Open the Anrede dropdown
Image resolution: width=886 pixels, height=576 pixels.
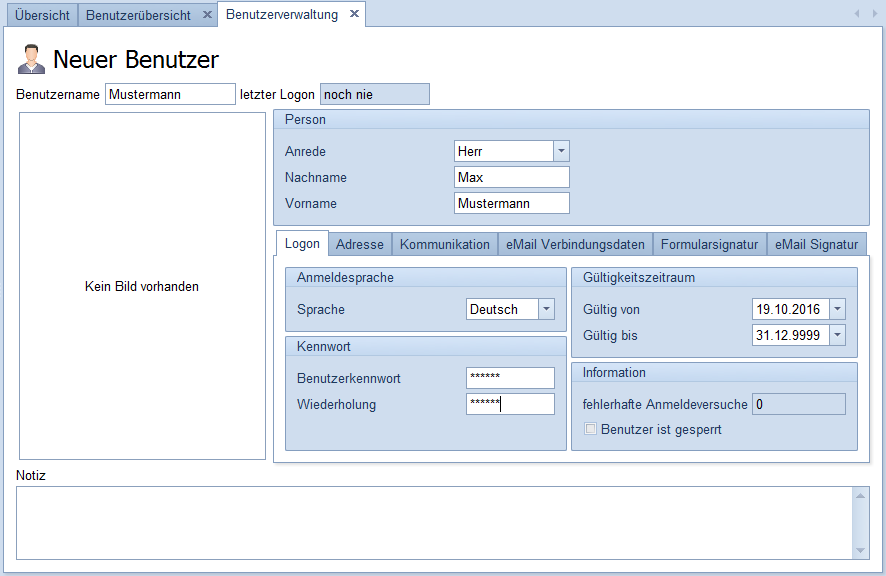coord(561,151)
